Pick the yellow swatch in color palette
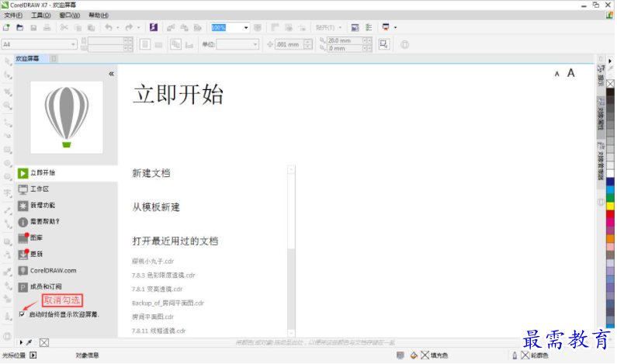The height and width of the screenshot is (364, 617). 610,206
